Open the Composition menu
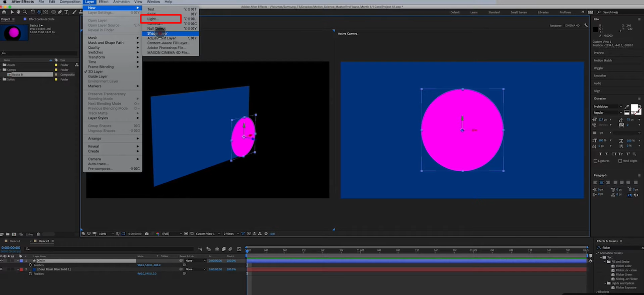Screen dimensions: 644x295 tap(70, 2)
